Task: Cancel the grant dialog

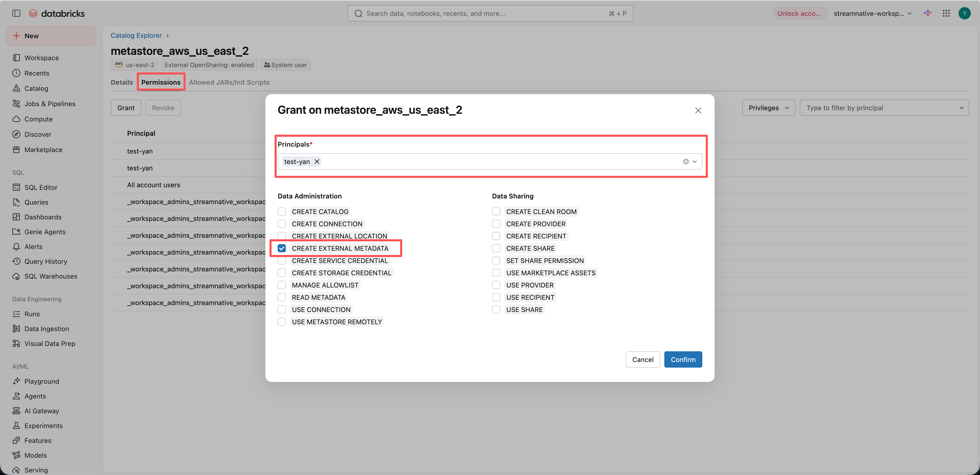Action: tap(643, 359)
